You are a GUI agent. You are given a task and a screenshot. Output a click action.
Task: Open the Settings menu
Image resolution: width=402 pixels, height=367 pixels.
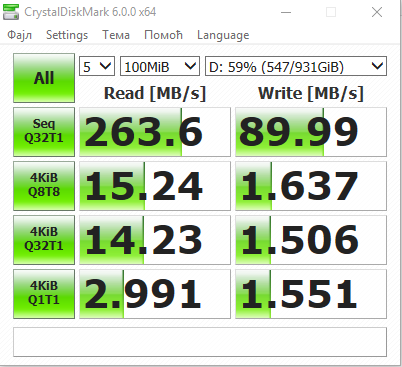tap(67, 35)
